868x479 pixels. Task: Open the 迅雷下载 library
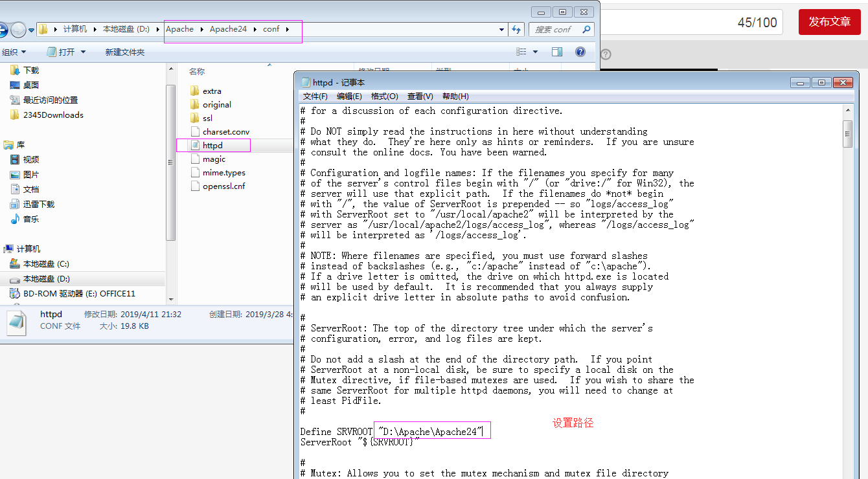[x=39, y=204]
